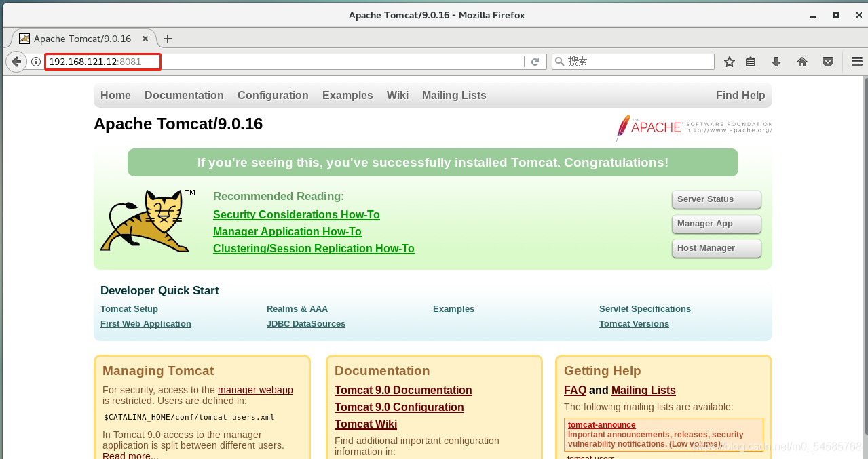
Task: Click the Host Manager button
Action: 717,248
